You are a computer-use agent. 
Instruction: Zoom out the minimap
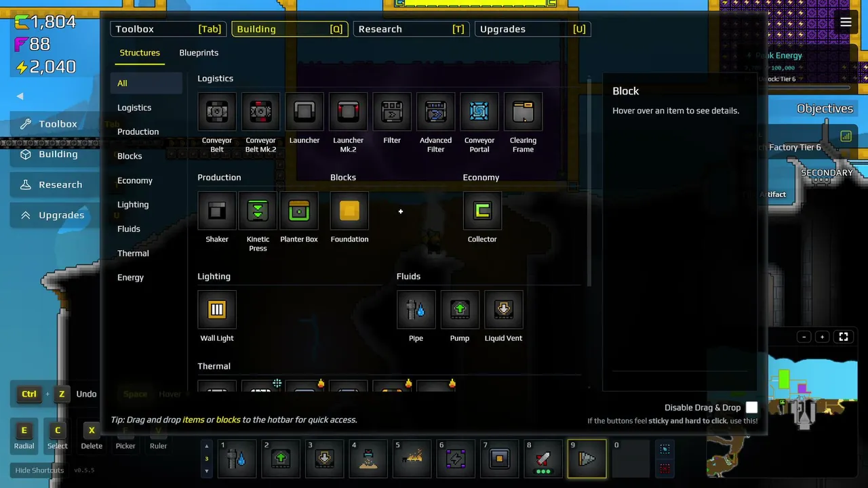coord(804,337)
